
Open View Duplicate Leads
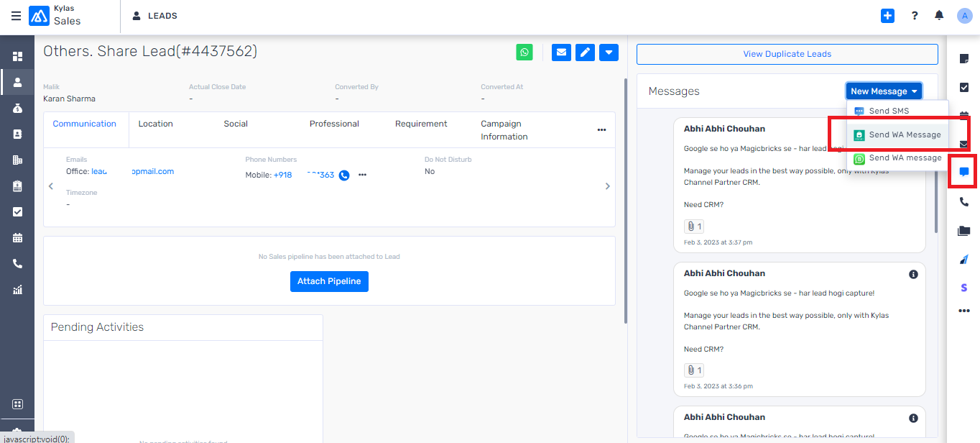[787, 54]
